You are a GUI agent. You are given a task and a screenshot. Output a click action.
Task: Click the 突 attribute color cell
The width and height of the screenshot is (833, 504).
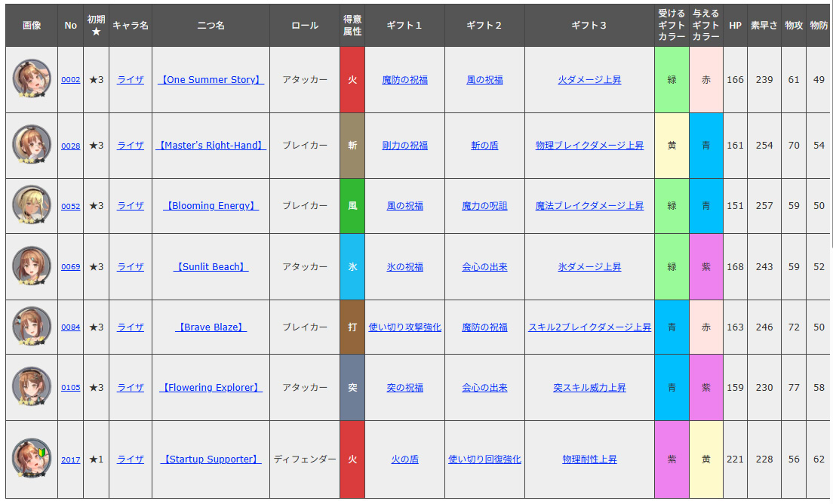352,388
